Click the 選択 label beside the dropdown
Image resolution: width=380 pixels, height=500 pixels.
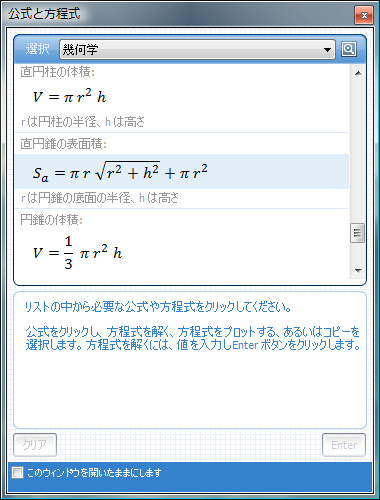tap(38, 49)
